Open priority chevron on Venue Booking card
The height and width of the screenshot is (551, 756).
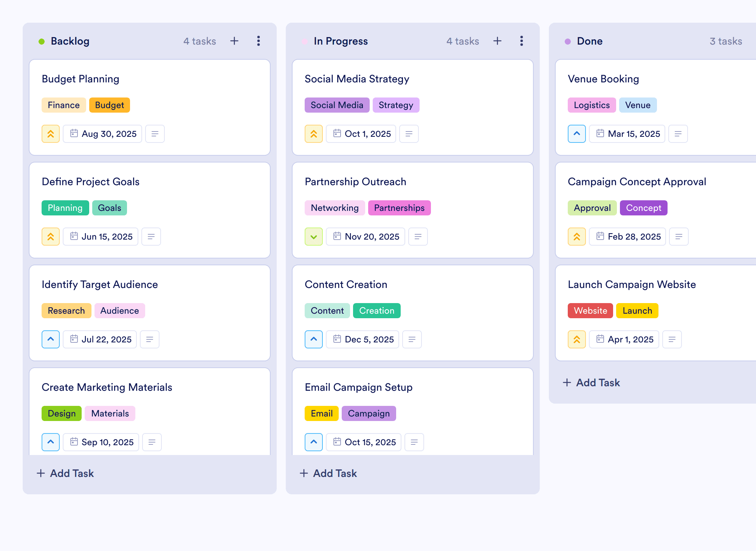pos(577,134)
